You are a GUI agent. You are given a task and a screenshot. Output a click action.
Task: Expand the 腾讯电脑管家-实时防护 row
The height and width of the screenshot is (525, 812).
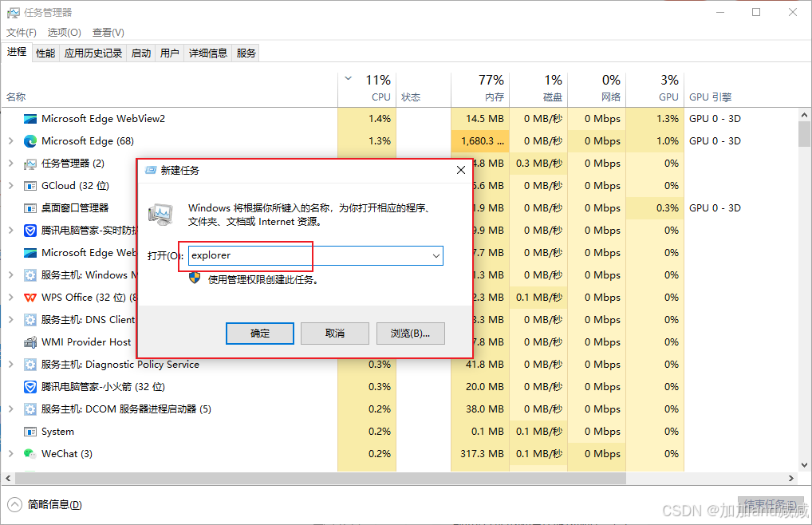11,230
